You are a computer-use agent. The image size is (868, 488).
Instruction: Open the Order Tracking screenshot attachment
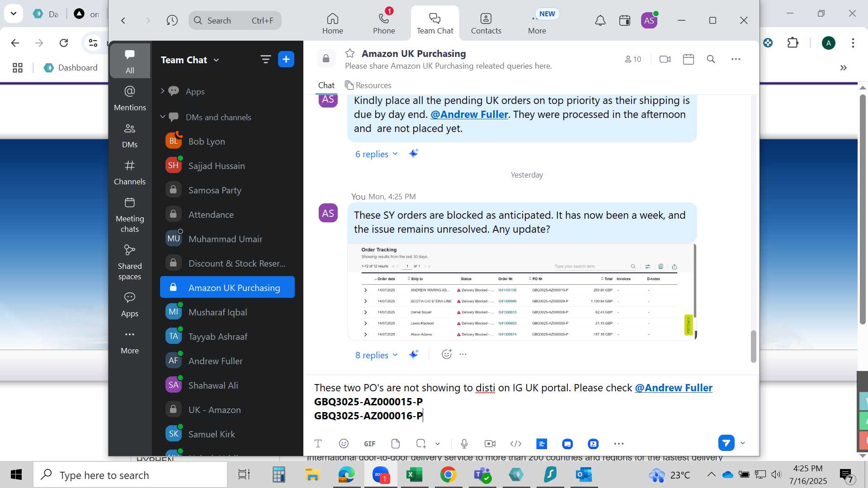pyautogui.click(x=522, y=292)
